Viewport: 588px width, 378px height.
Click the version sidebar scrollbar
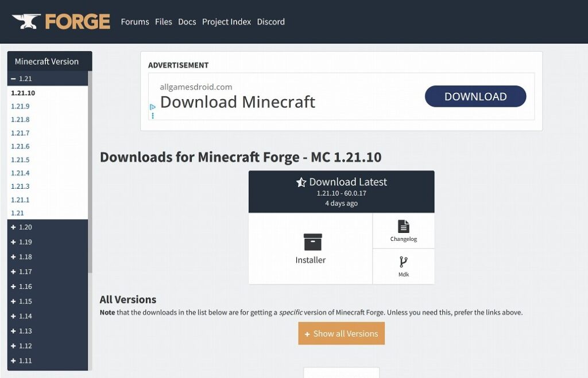pos(90,172)
